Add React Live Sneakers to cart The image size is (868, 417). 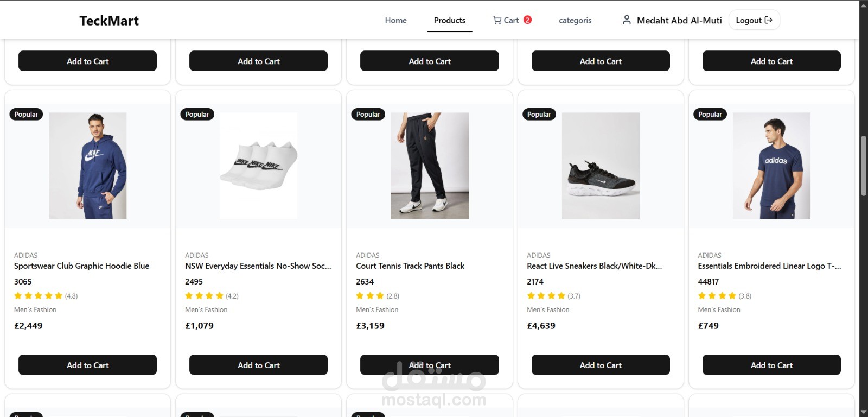(601, 365)
